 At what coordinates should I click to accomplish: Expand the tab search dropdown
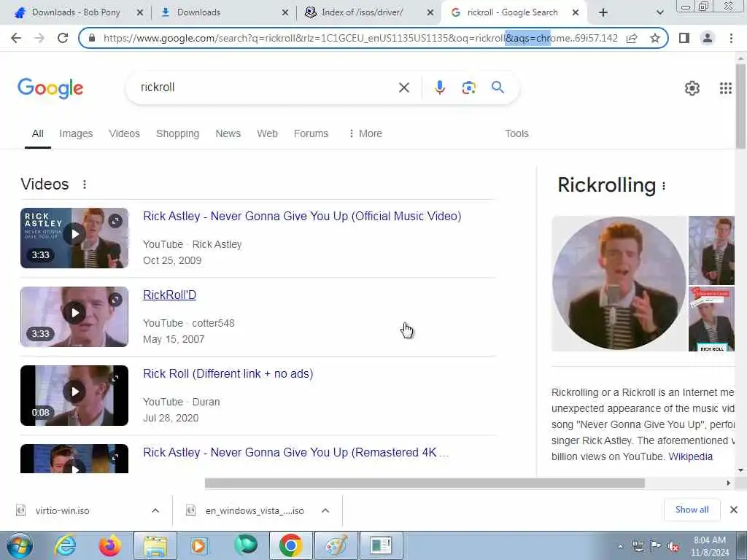[659, 12]
